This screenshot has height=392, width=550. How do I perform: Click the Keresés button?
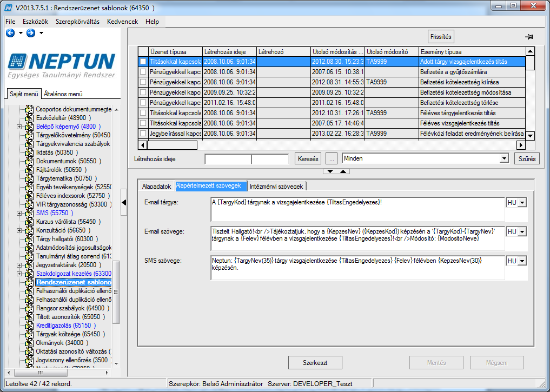308,159
